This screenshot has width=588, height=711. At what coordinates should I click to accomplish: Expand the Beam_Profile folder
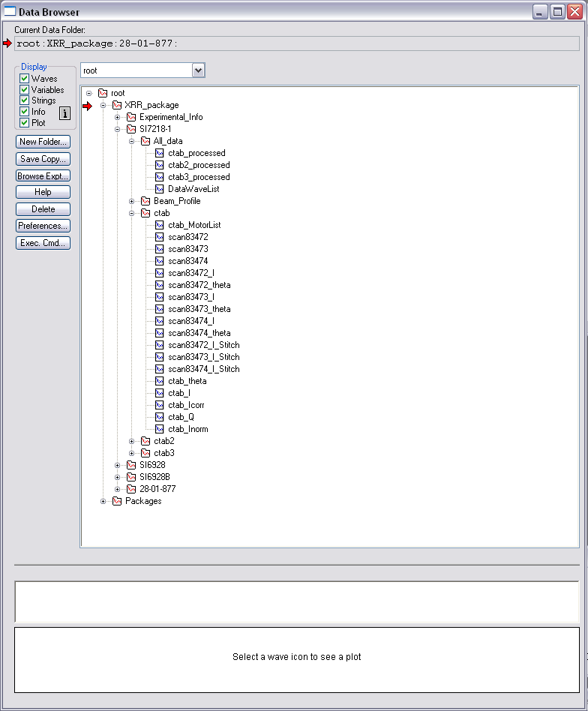(131, 201)
